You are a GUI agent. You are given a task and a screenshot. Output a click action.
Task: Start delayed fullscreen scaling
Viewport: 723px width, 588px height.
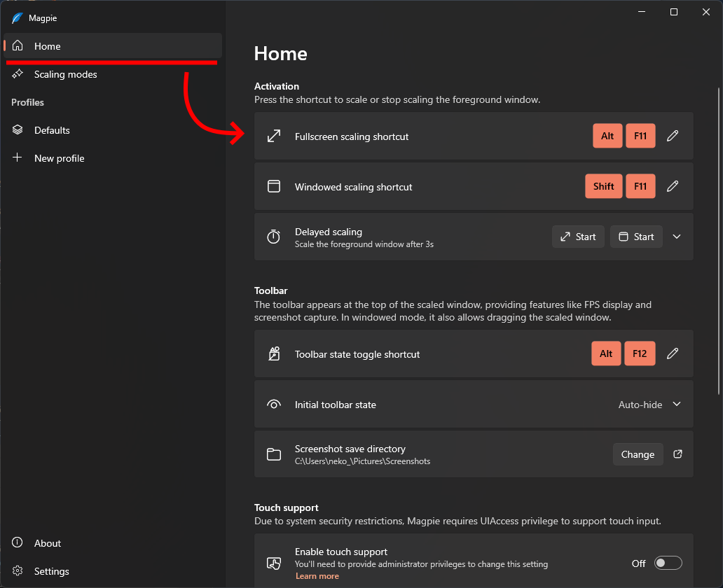tap(578, 237)
